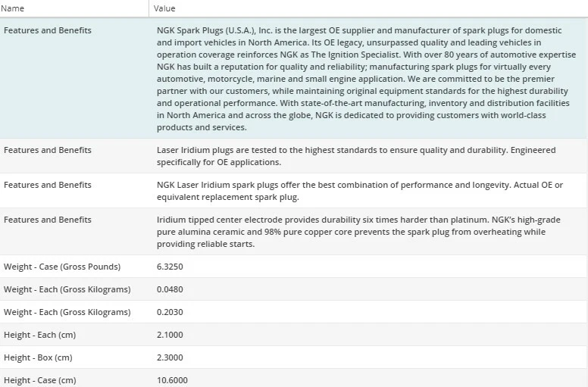
Task: Click Features and Benefits label beside the iridium electrode text
Action: 48,220
